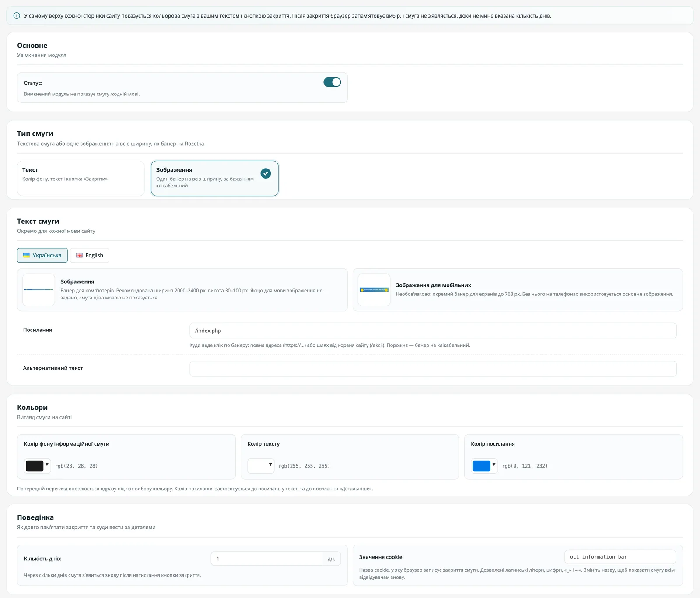Click the rgb(0, 121, 232) value text
The image size is (700, 598).
[525, 466]
